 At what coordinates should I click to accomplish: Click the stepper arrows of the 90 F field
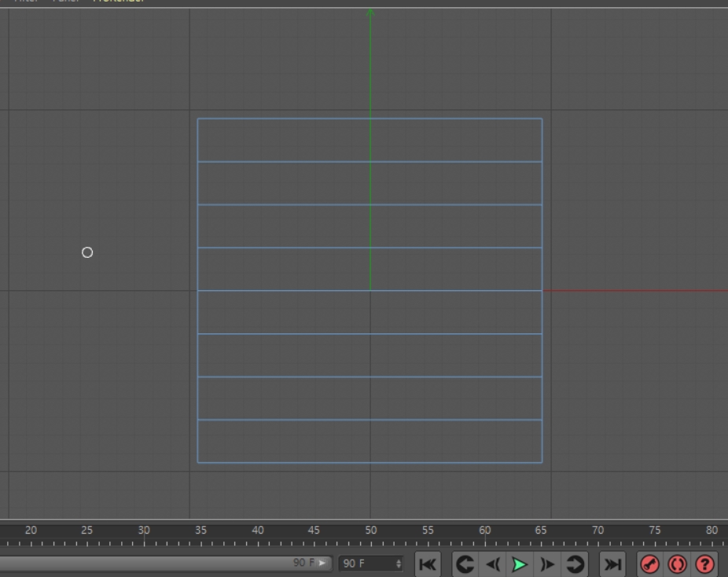399,564
